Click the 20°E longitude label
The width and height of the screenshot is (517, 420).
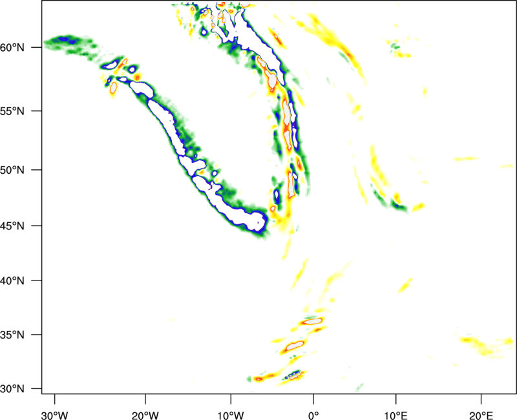[481, 415]
